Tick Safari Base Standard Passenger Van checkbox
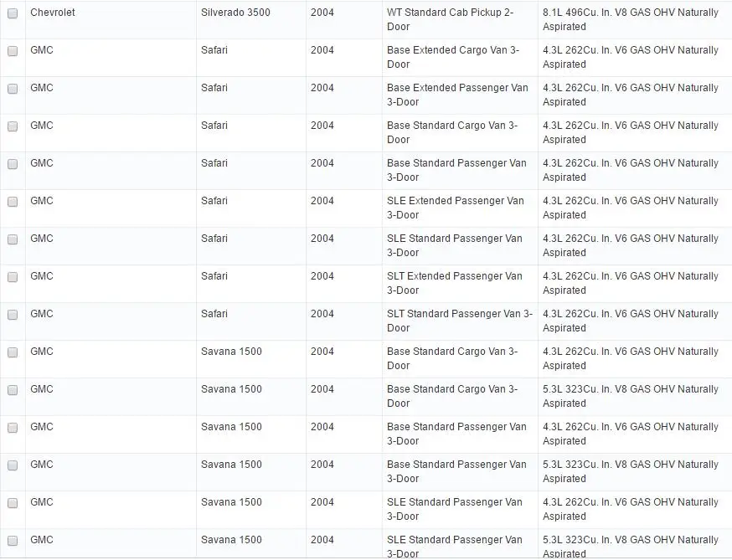 13,164
